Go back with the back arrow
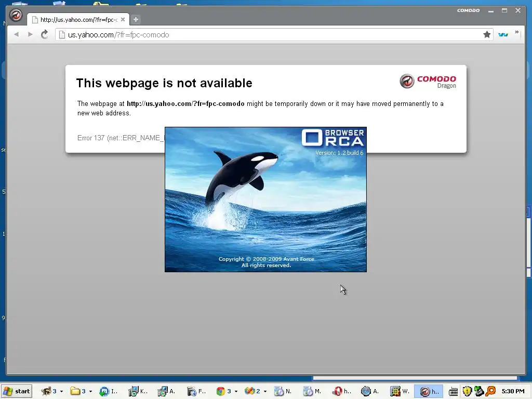 tap(16, 34)
